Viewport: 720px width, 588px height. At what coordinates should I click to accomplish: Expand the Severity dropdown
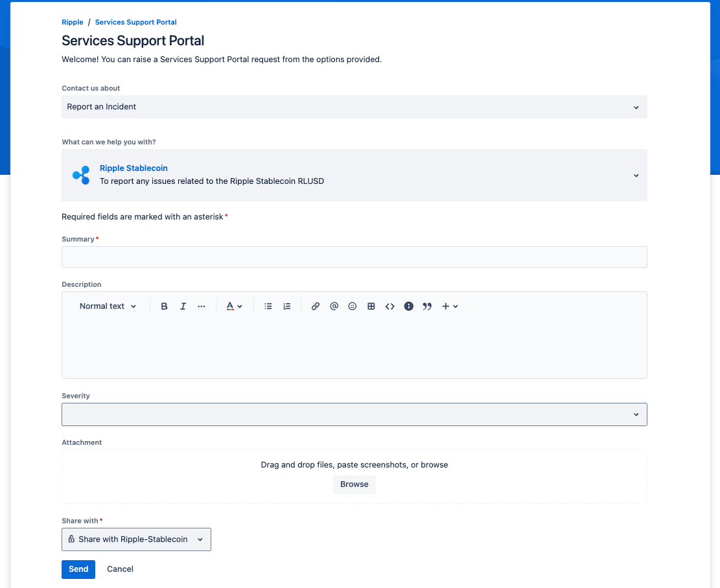coord(354,414)
